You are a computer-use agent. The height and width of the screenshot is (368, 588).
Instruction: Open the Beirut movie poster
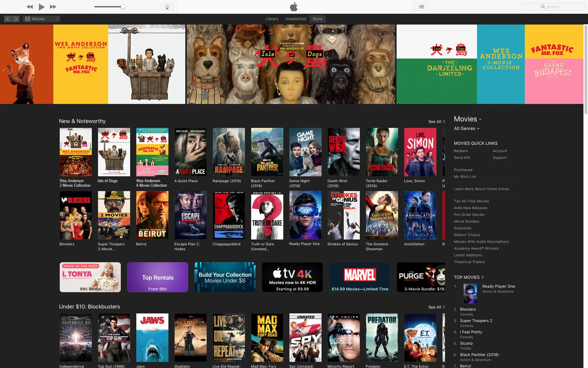pos(152,215)
